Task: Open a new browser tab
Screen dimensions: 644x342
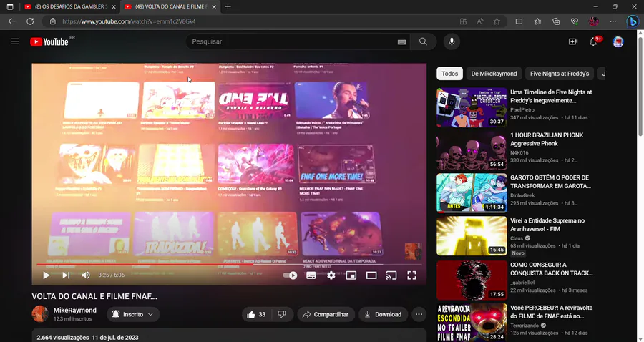Action: (228, 6)
